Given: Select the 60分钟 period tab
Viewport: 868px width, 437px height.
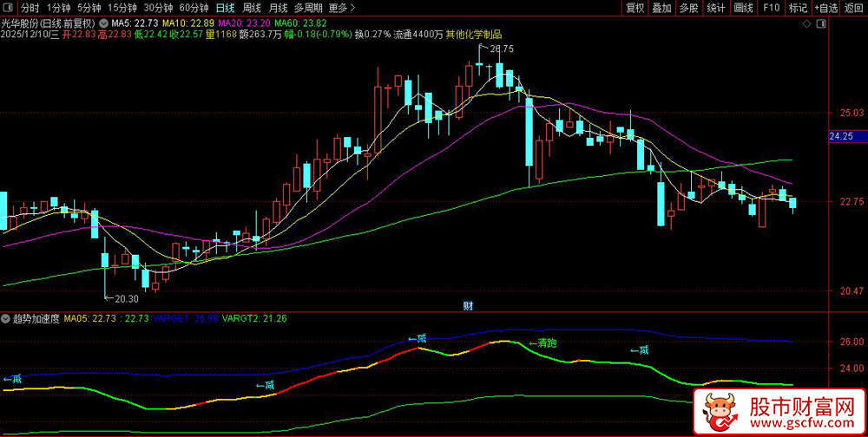Looking at the screenshot, I should tap(194, 8).
